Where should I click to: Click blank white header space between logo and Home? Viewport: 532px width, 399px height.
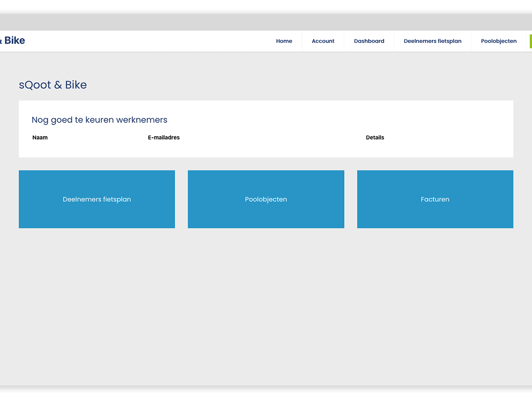click(x=146, y=41)
